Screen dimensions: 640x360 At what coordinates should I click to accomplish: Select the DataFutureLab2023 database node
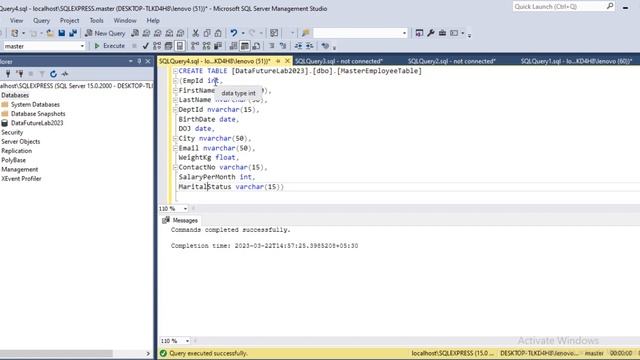[x=37, y=123]
